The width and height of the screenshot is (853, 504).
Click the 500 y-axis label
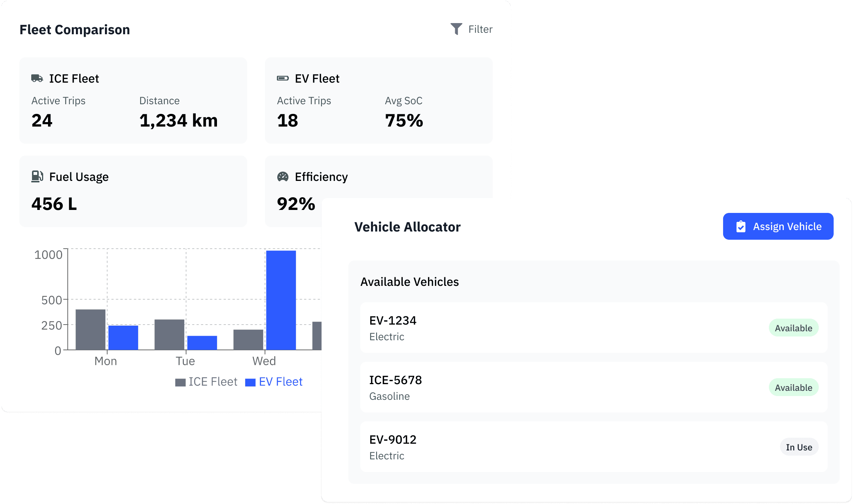click(x=52, y=300)
